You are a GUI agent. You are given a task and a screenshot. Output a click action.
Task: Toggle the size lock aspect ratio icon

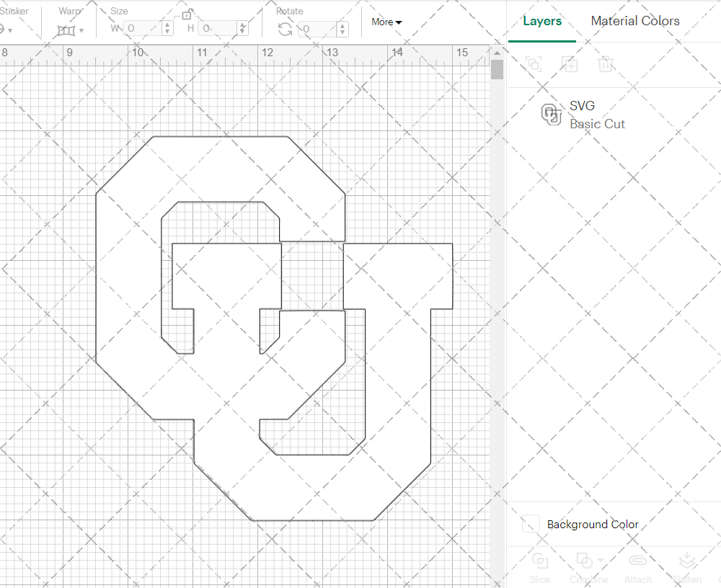[186, 15]
